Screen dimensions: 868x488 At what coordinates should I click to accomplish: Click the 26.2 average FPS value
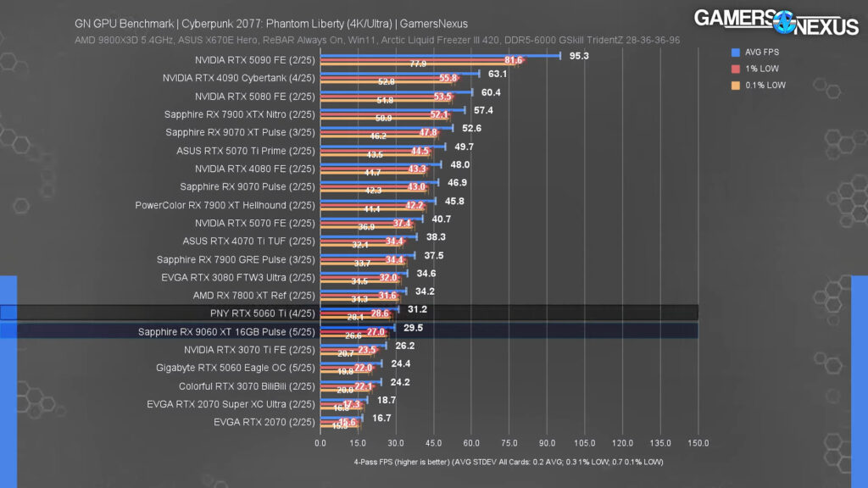point(404,346)
